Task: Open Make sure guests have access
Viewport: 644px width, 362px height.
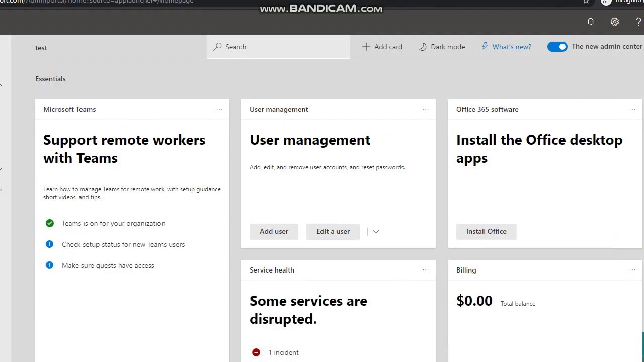Action: [x=108, y=265]
